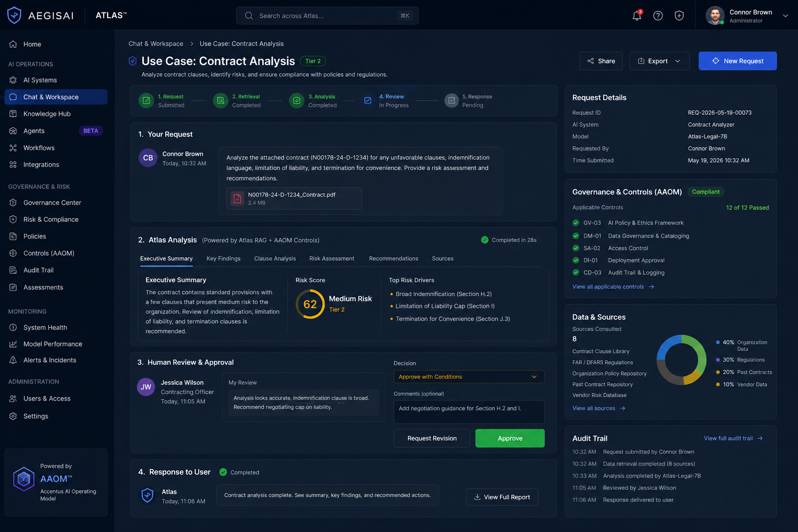Open View full audit trail link
The image size is (798, 532).
[x=733, y=438]
